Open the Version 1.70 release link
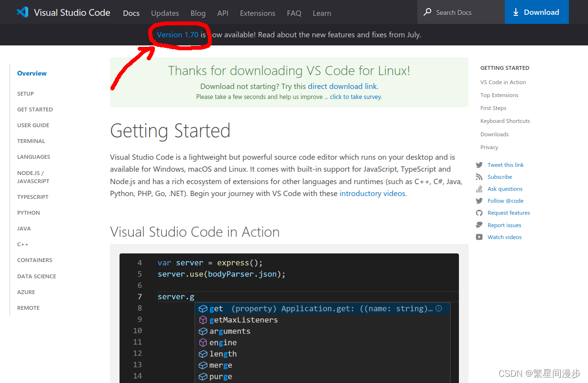This screenshot has height=383, width=588. point(177,35)
